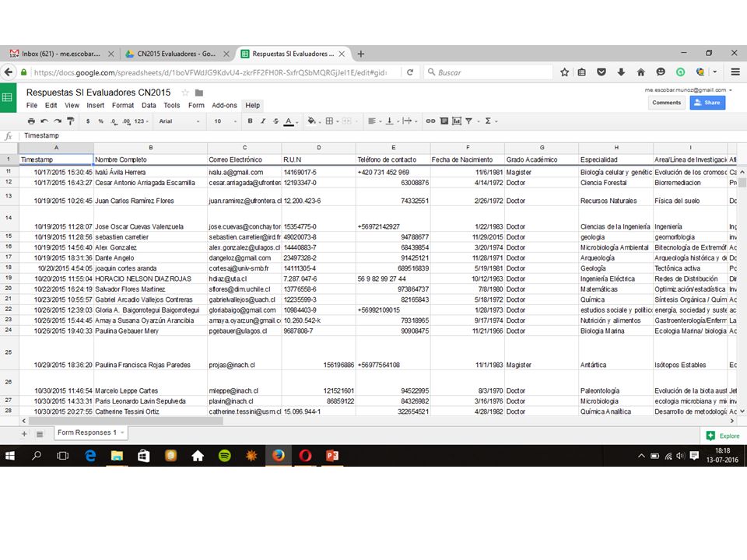
Task: Open the text wrapping dropdown
Action: coord(410,121)
